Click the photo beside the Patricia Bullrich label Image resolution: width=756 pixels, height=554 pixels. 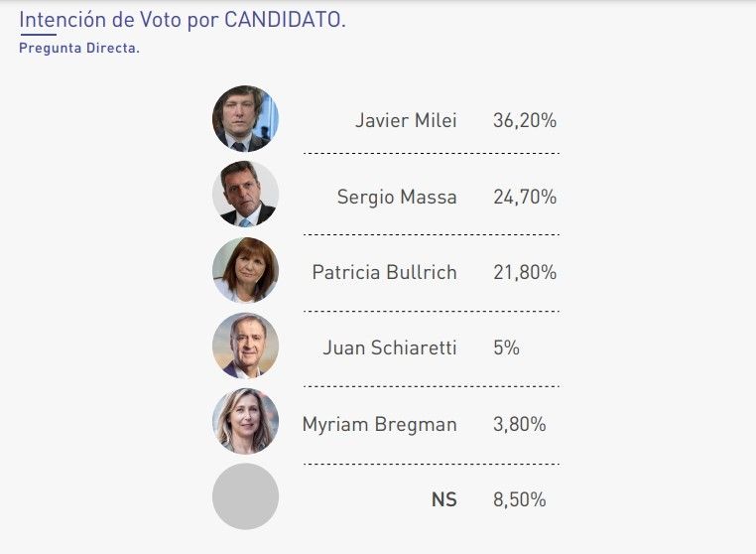point(245,270)
